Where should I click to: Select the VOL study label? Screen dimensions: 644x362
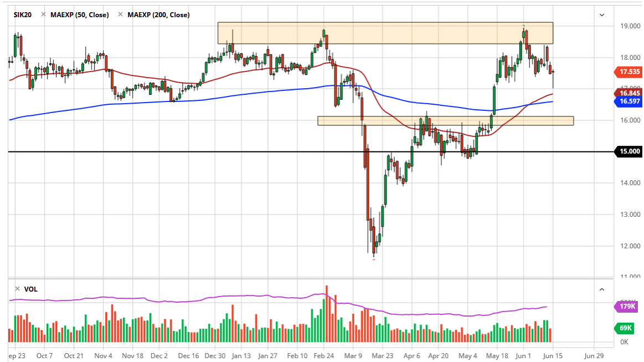tap(30, 289)
